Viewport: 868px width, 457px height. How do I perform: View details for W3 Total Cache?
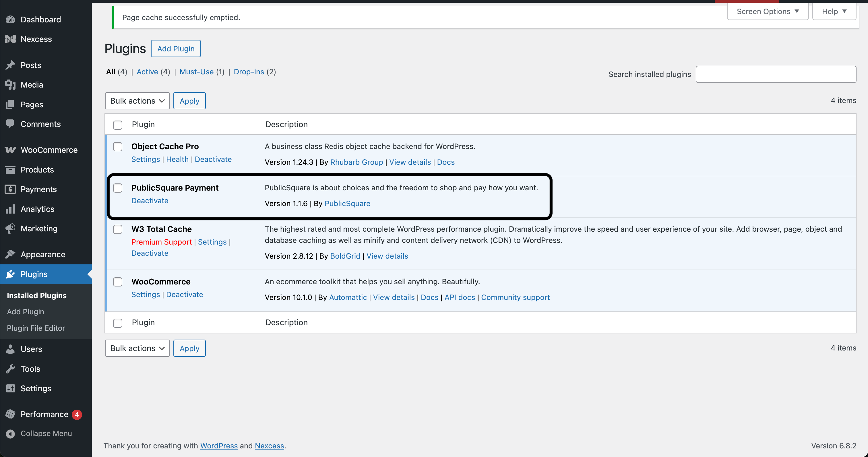point(387,256)
